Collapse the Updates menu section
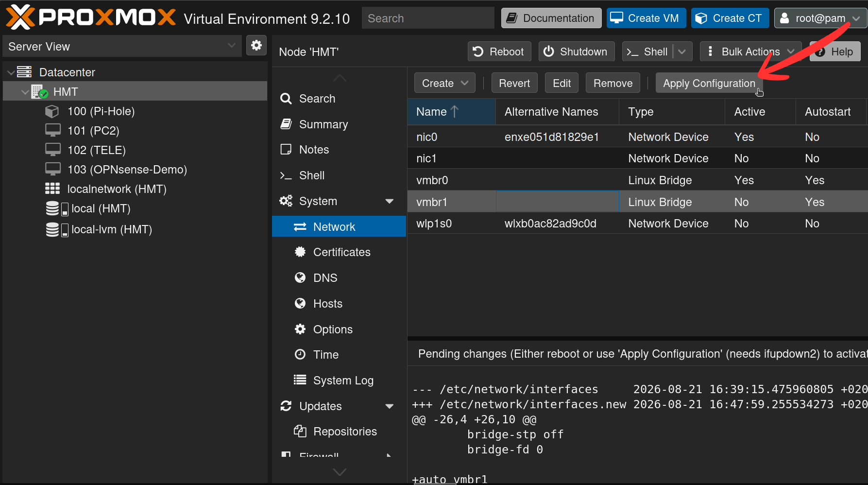Screen dimensions: 868x485 389,406
